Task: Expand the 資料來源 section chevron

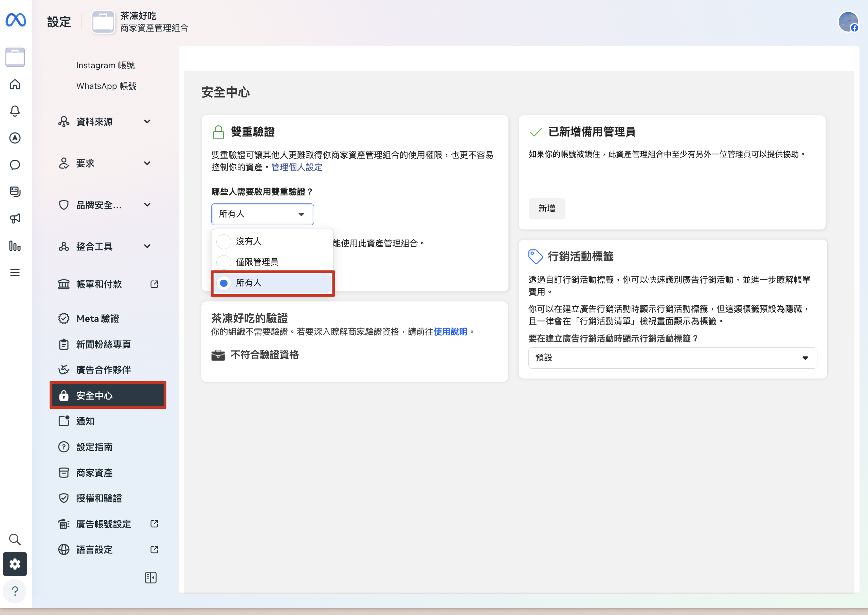Action: (x=147, y=122)
